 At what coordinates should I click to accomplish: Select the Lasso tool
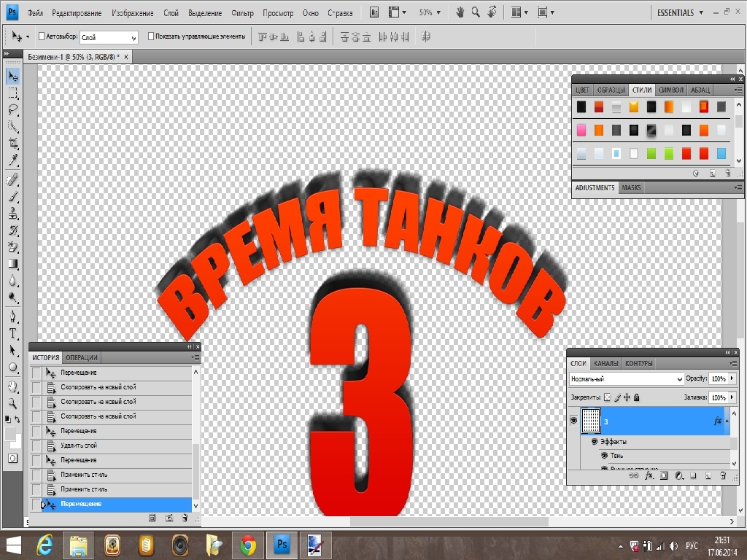point(13,109)
